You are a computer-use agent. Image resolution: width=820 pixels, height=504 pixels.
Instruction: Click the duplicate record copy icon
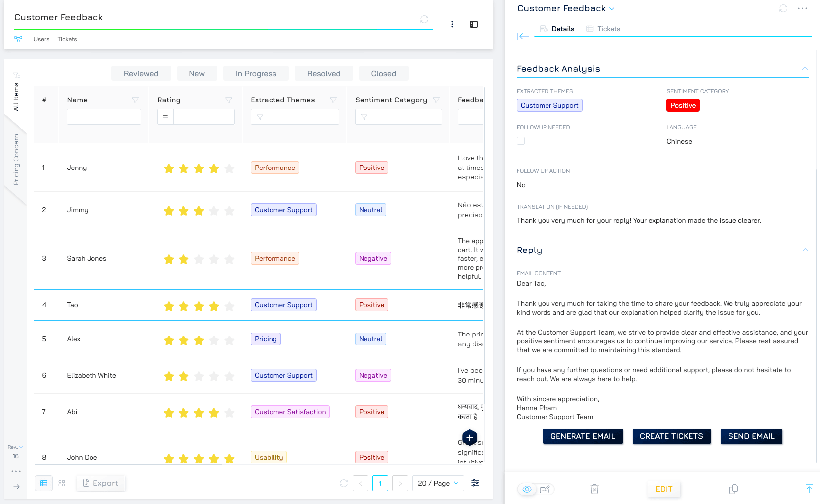point(733,489)
